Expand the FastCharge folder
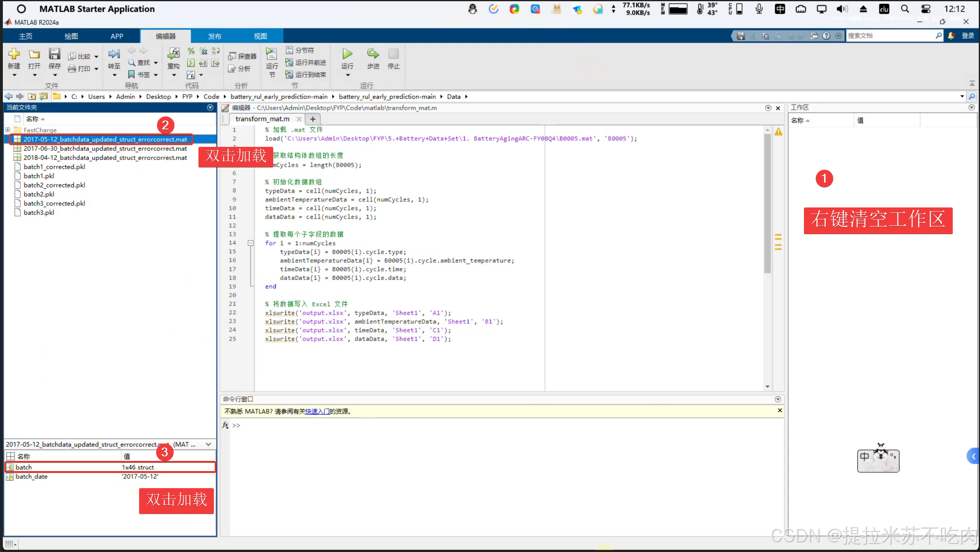Screen dimensions: 980x552 pyautogui.click(x=8, y=130)
